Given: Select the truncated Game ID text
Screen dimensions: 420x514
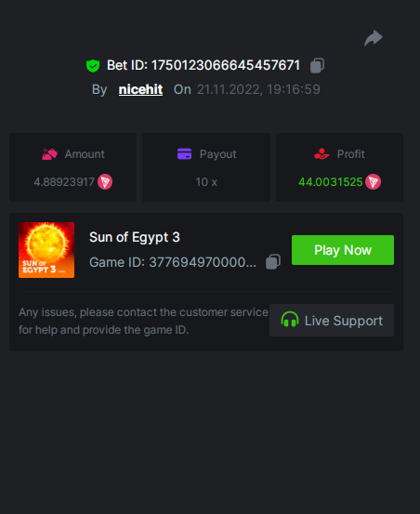Looking at the screenshot, I should tap(203, 262).
